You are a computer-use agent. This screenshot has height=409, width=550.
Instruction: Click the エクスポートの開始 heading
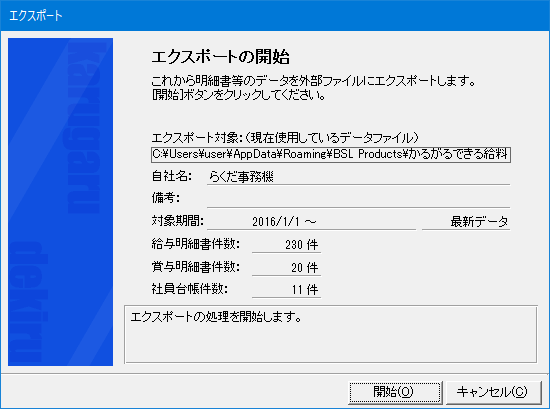click(221, 57)
